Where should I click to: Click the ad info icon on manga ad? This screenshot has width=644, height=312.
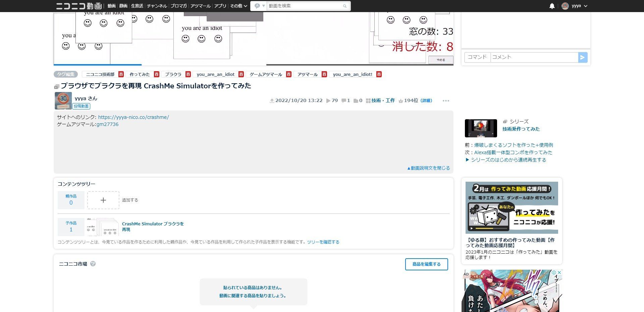point(554,272)
